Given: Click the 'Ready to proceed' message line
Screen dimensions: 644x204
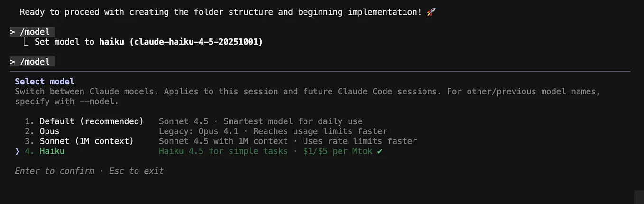Looking at the screenshot, I should (x=221, y=12).
